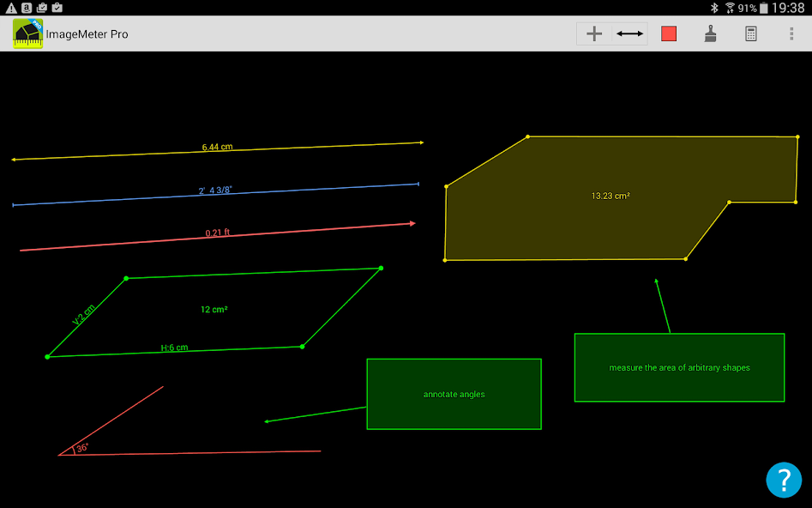812x508 pixels.
Task: Select the 2' 4 3/8" blue measurement label
Action: (215, 190)
